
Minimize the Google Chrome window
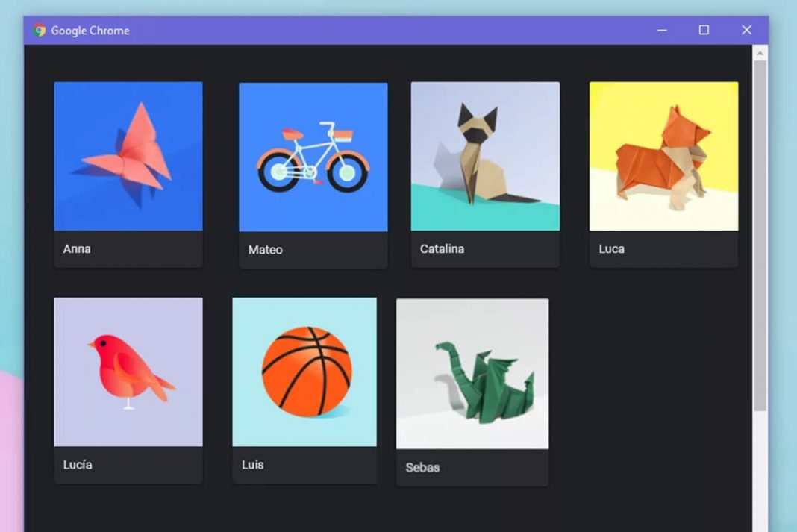[662, 30]
